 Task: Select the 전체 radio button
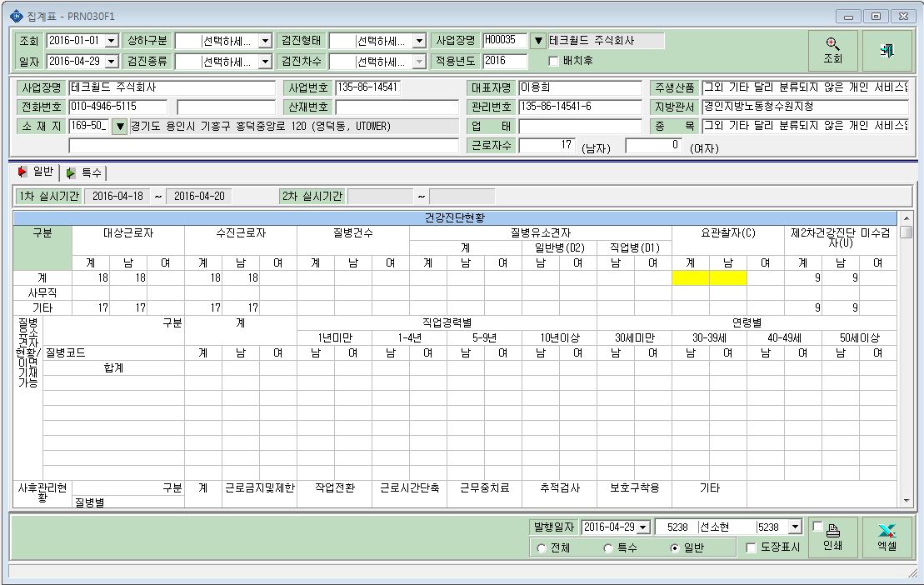click(541, 547)
